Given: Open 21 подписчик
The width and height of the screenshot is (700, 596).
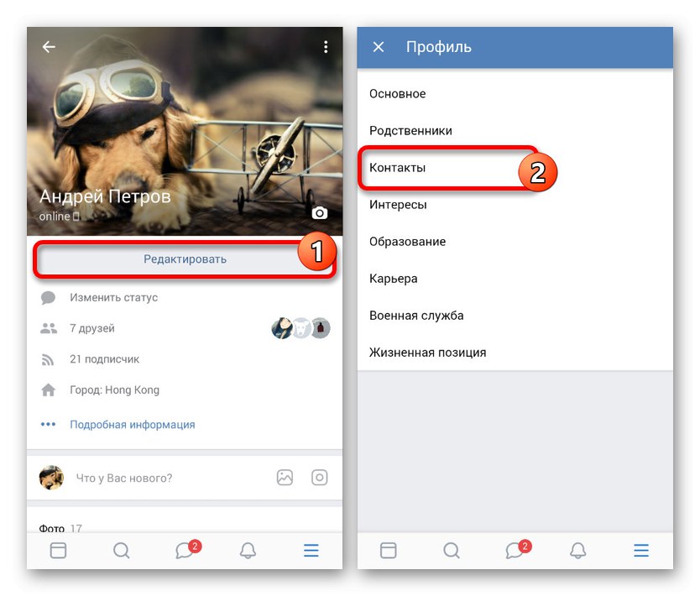Looking at the screenshot, I should 104,359.
